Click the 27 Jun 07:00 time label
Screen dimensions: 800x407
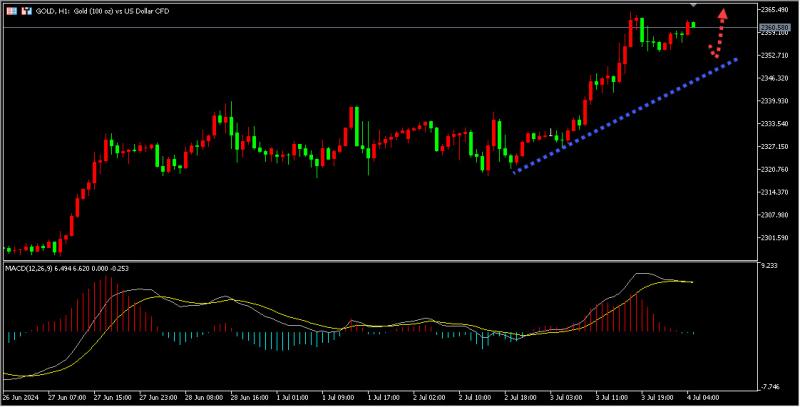(x=66, y=397)
